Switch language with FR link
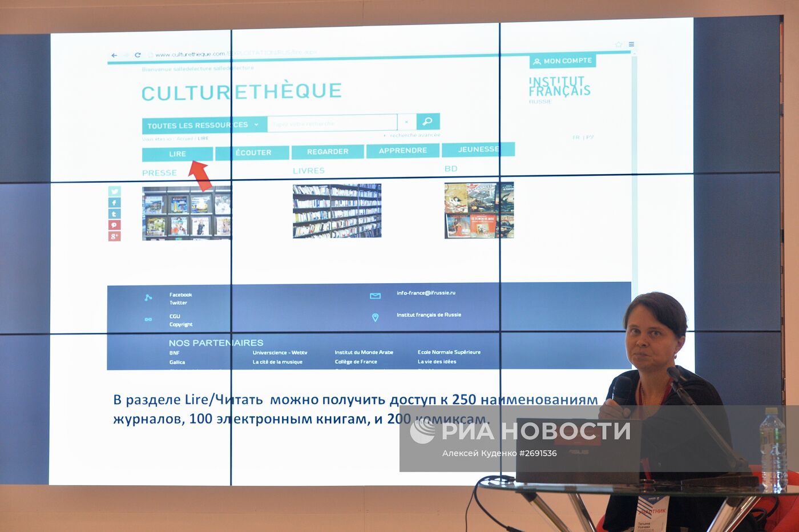 (x=576, y=138)
